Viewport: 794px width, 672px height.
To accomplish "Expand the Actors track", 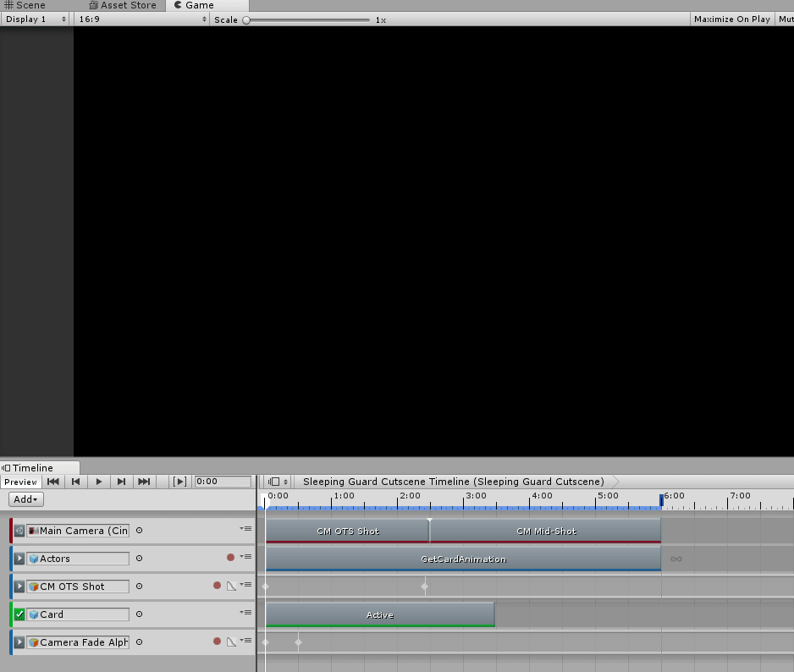I will point(19,559).
